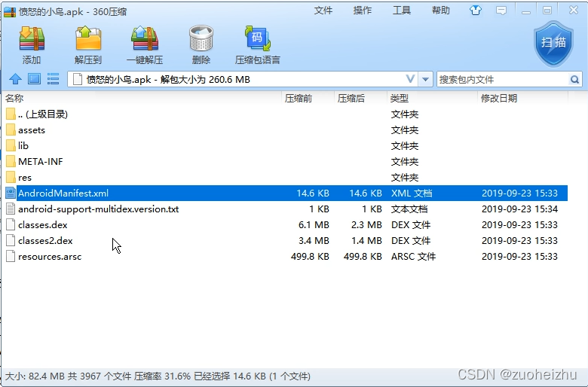Select the 'classes.dex' file name
Screen dimensions: 588x387
[43, 225]
